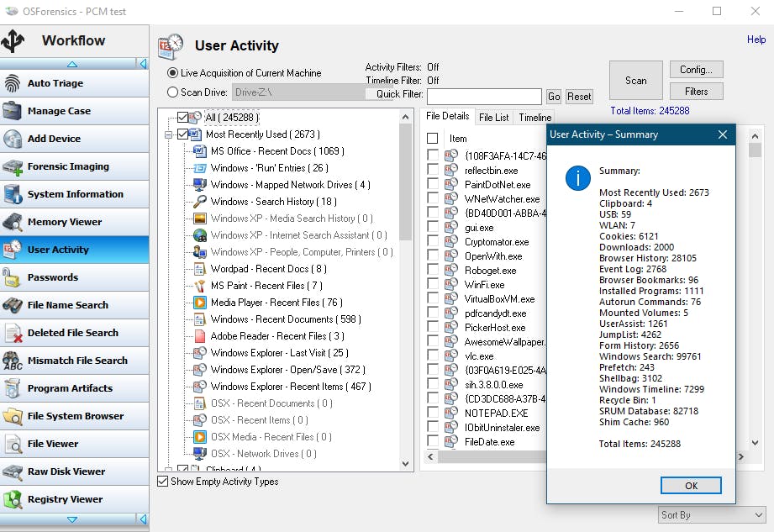774x532 pixels.
Task: Switch to the Timeline tab
Action: (534, 118)
